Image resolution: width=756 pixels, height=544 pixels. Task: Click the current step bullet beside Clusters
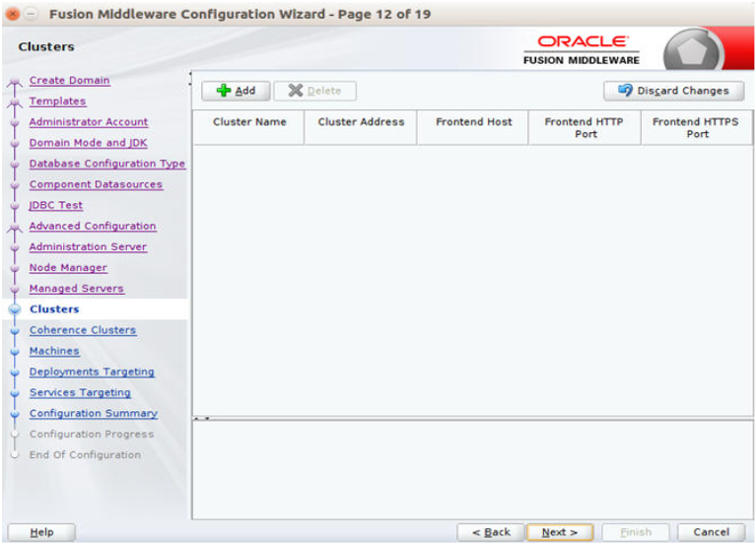[x=15, y=309]
